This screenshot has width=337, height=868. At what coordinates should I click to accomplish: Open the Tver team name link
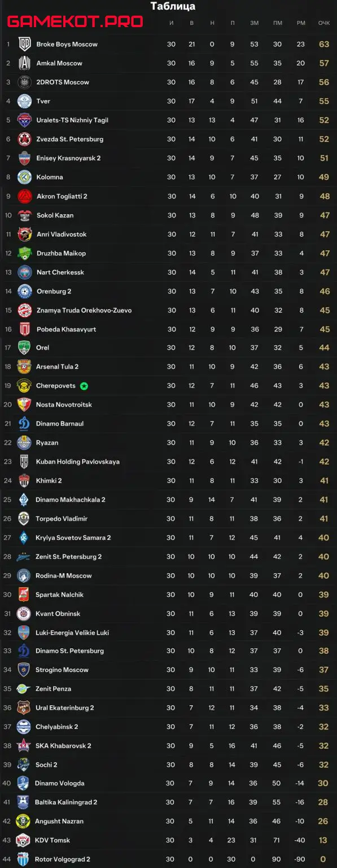[43, 101]
